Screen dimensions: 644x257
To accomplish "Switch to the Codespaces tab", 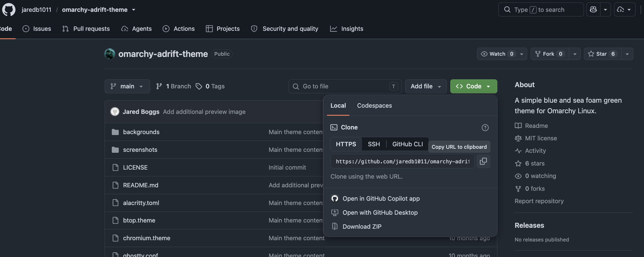I will [x=374, y=105].
